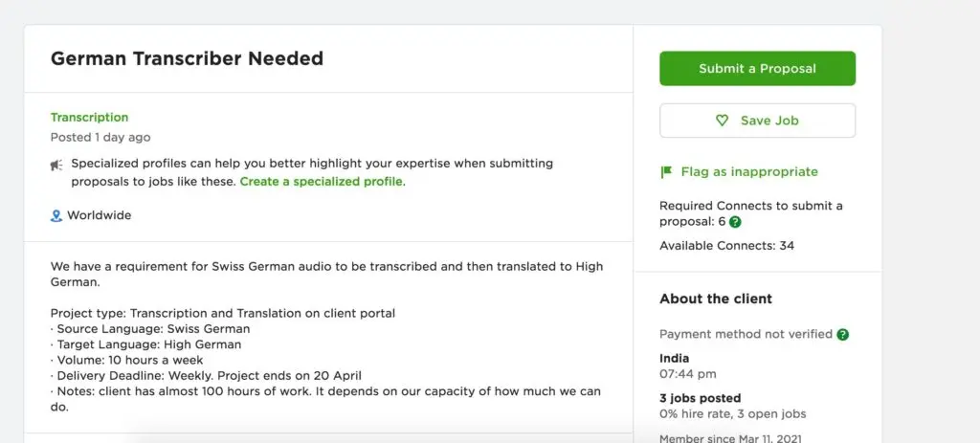The height and width of the screenshot is (443, 980).
Task: Click the About the client heading
Action: (716, 299)
